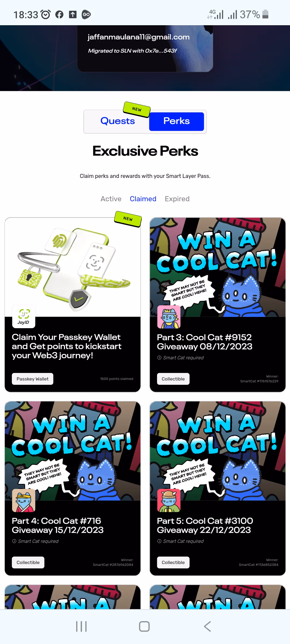Tap Collectible button on Part 4 card
The image size is (290, 644).
coord(28,562)
